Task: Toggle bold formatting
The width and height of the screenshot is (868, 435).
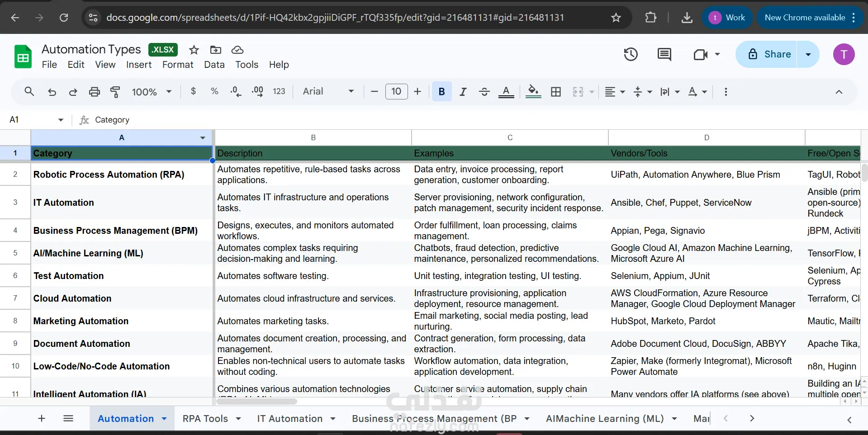Action: tap(442, 92)
